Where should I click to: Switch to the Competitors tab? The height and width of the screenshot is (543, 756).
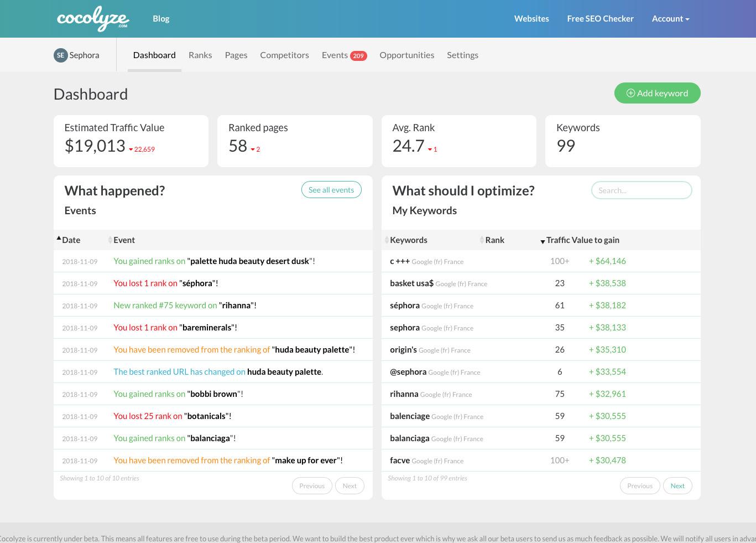[284, 55]
